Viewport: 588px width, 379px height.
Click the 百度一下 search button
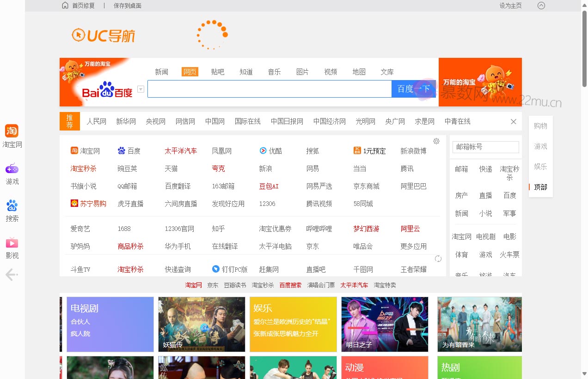(413, 89)
